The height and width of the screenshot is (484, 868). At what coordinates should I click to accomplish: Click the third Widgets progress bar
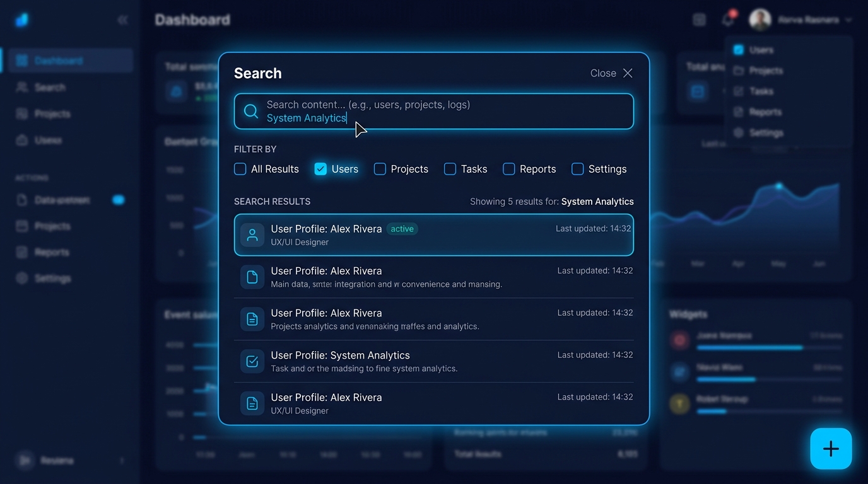coord(769,412)
